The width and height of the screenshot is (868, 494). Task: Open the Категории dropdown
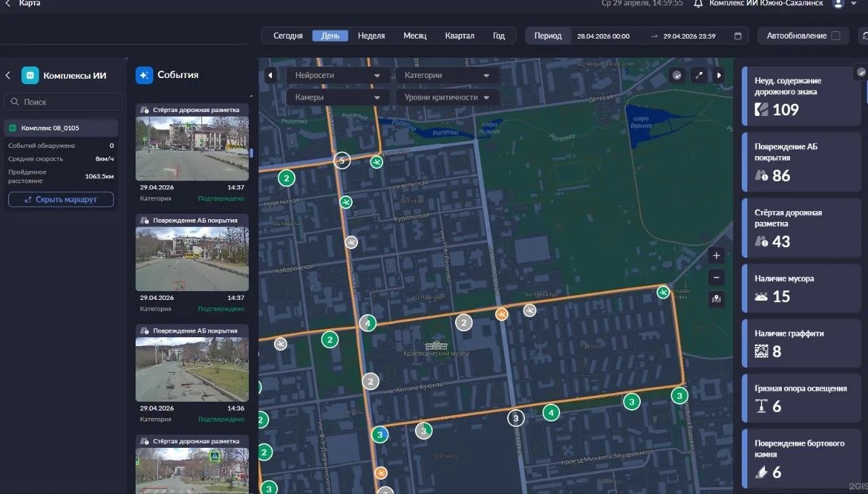(447, 75)
